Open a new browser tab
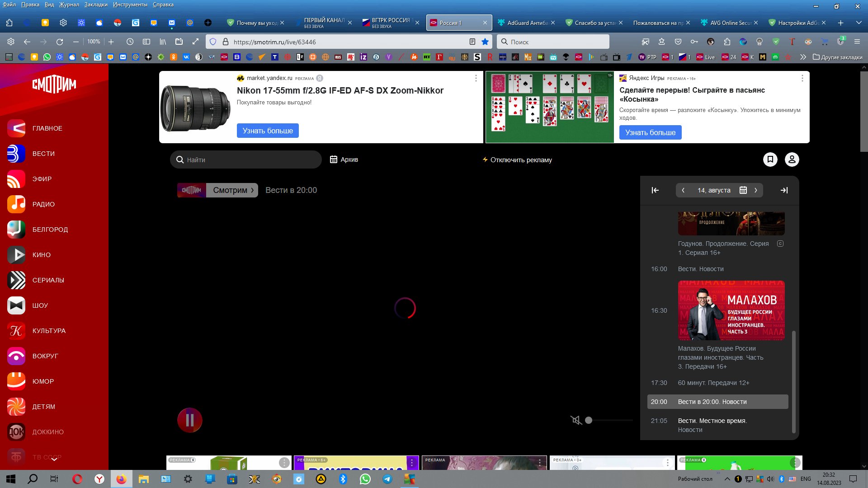This screenshot has height=488, width=868. (840, 23)
